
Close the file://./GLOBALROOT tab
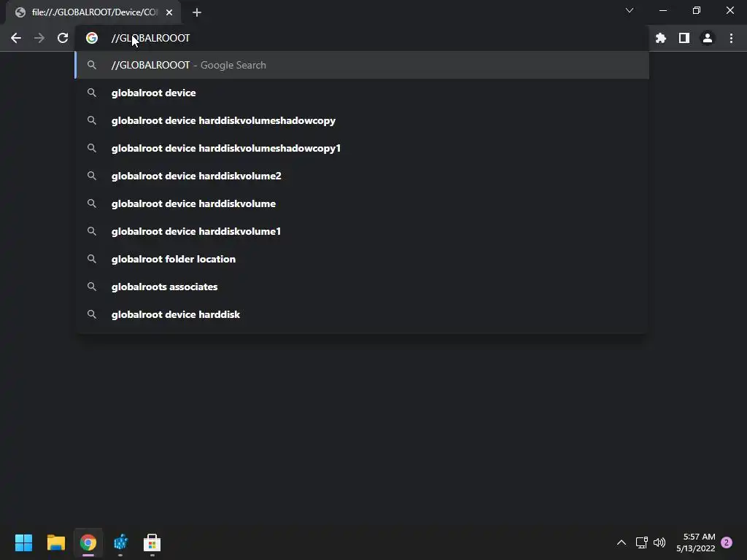point(169,12)
